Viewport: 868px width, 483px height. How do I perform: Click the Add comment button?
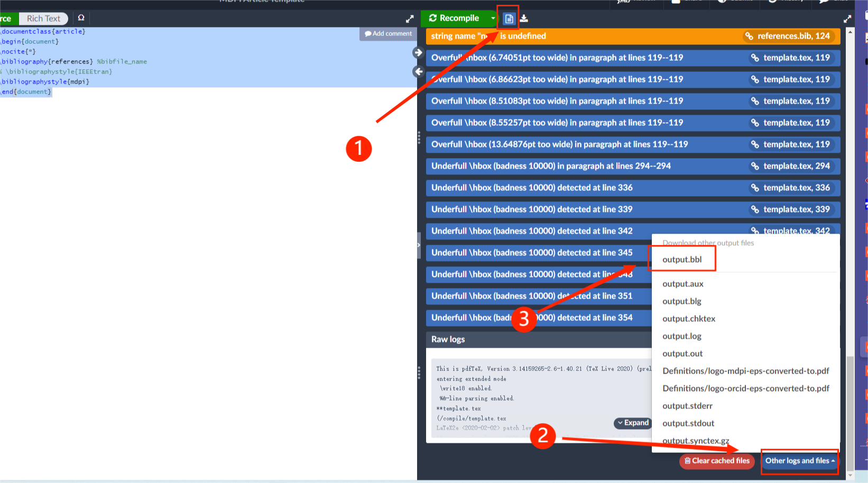[388, 34]
